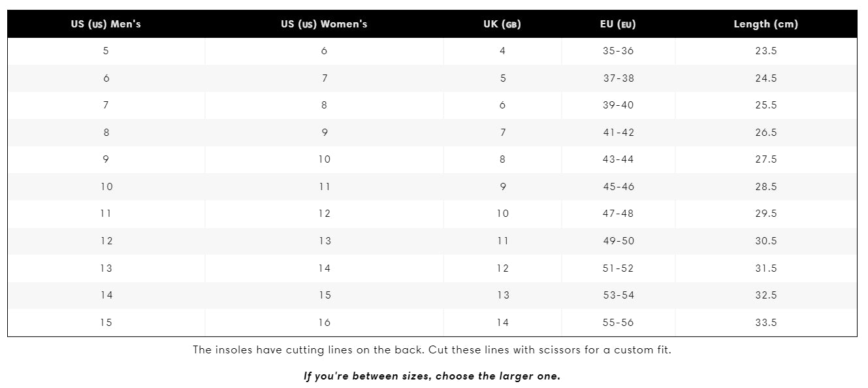Viewport: 868px width, 388px height.
Task: Click the 33.5 cm length cell
Action: pos(765,323)
